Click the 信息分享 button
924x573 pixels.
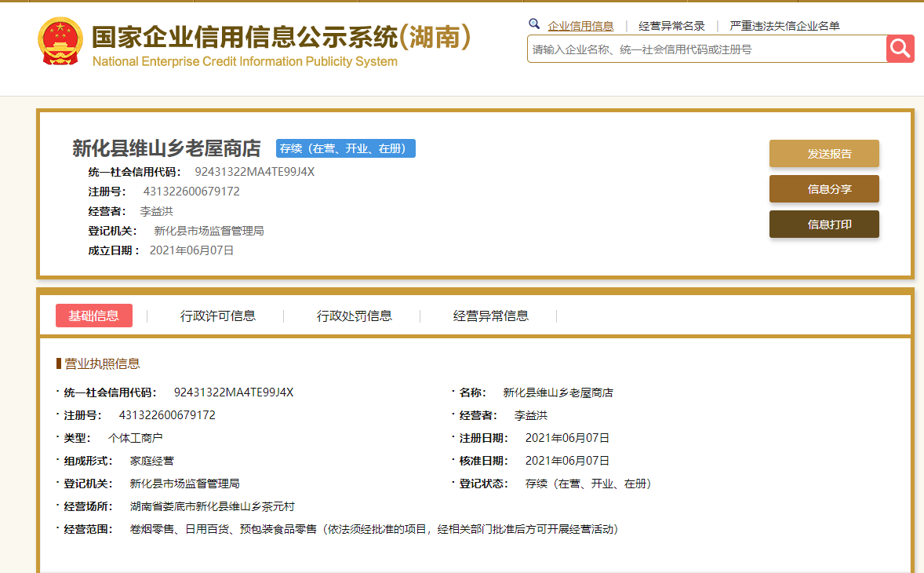coord(824,189)
